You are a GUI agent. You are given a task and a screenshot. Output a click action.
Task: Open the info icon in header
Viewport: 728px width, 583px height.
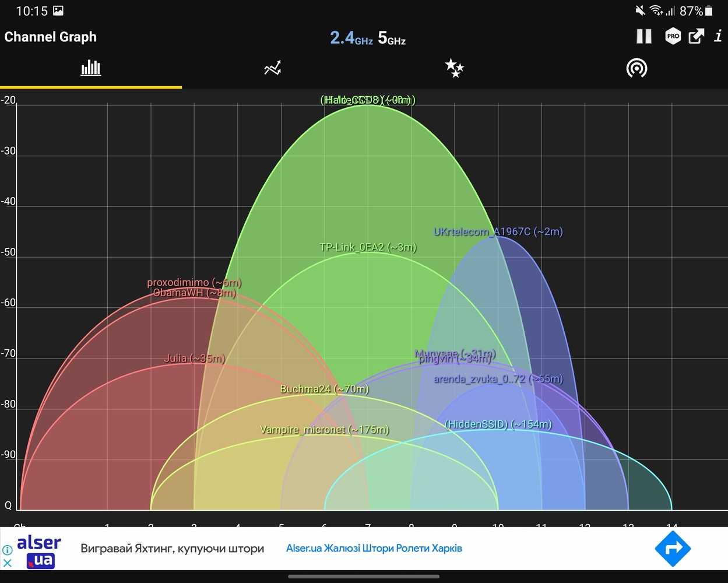click(718, 37)
